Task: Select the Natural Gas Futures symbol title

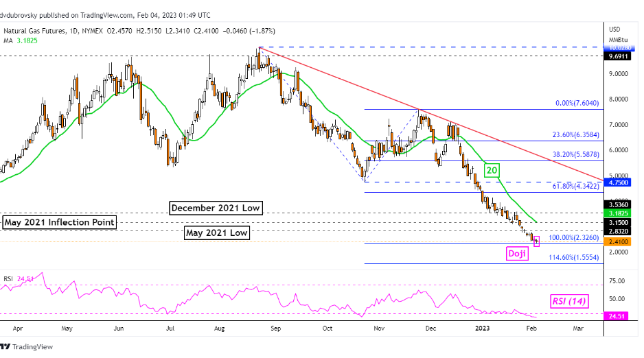Action: pyautogui.click(x=35, y=31)
